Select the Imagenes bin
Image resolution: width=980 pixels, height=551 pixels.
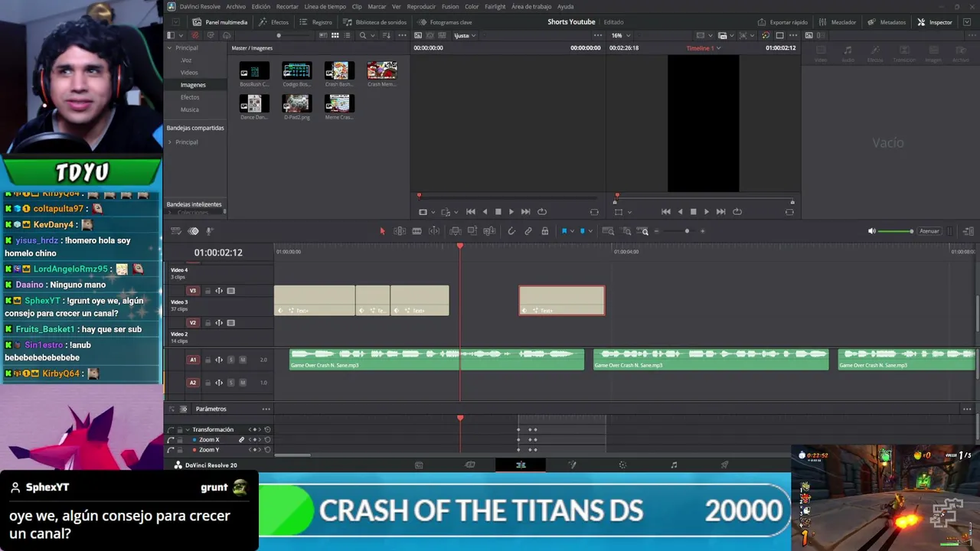coord(193,85)
